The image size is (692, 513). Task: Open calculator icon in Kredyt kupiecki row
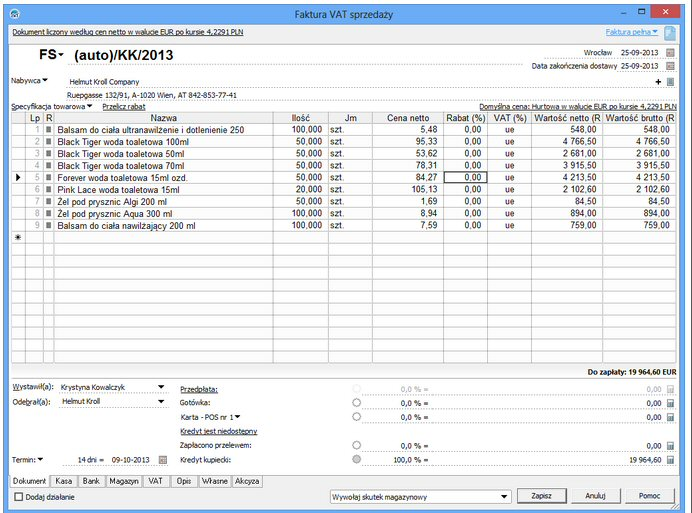(x=671, y=460)
